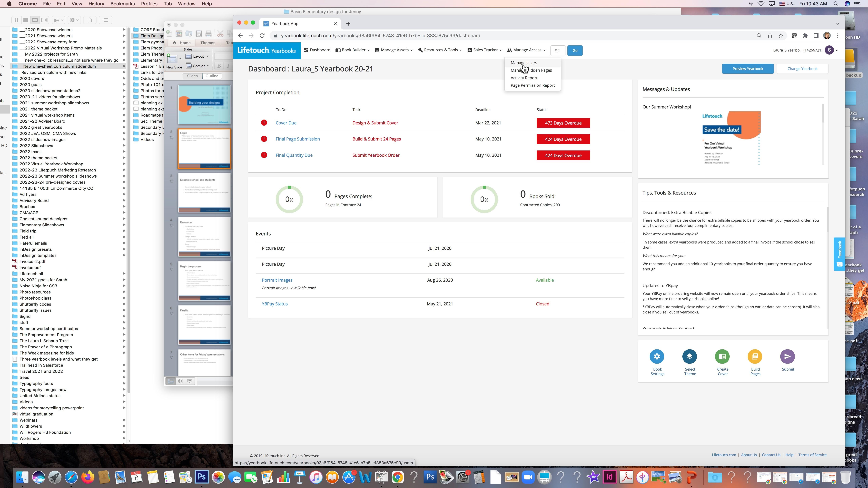Expand the Book Builder dropdown
The image size is (868, 488).
352,50
